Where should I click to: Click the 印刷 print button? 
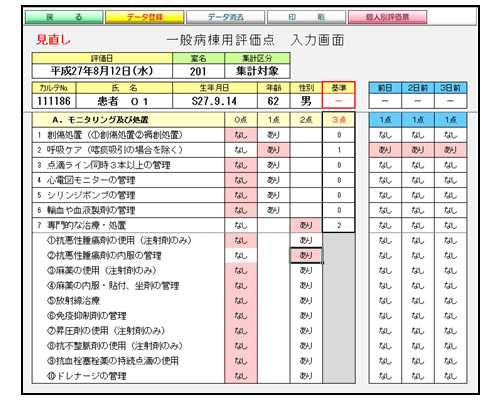coord(306,17)
